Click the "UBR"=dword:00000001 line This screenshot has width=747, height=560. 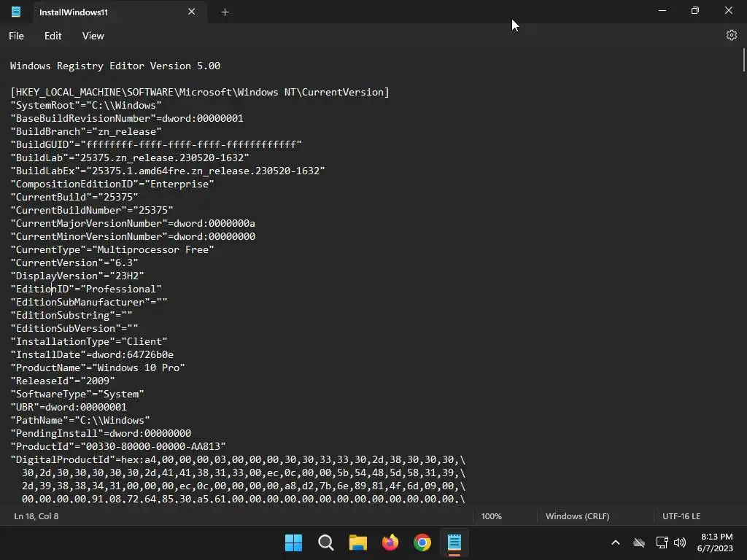coord(69,407)
